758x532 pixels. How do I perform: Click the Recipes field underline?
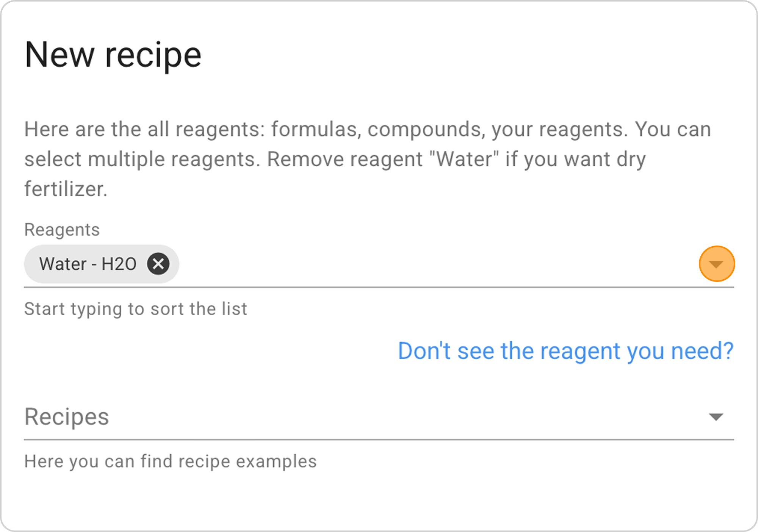pyautogui.click(x=379, y=440)
